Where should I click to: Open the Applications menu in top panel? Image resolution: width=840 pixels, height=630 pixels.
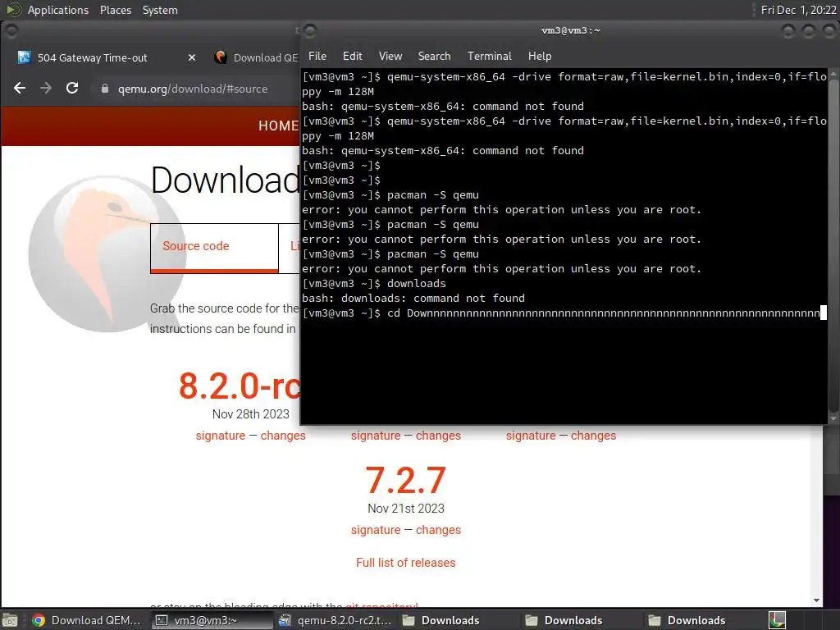click(58, 10)
